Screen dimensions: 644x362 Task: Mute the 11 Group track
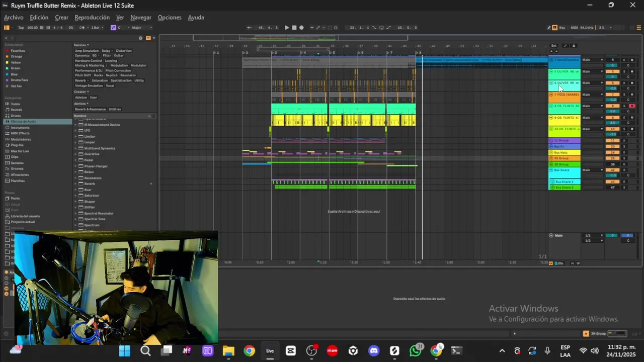[613, 140]
